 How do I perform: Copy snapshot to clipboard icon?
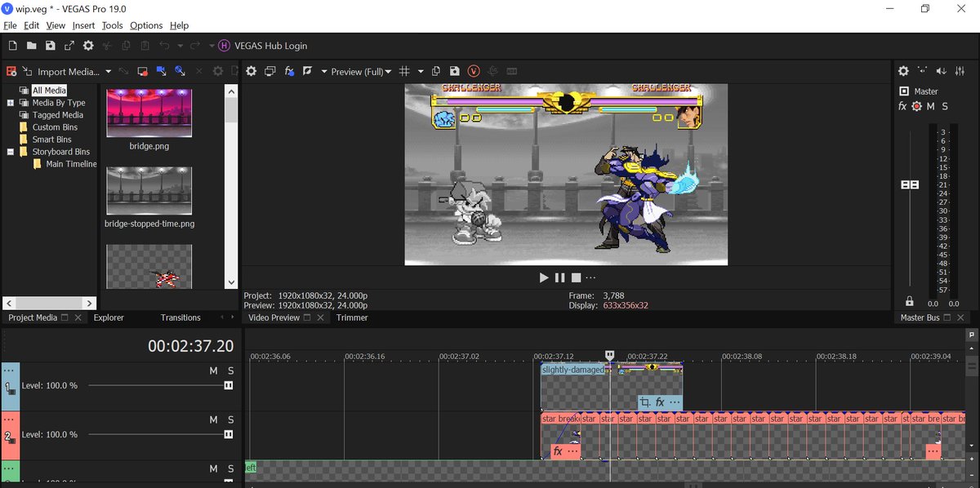[436, 72]
